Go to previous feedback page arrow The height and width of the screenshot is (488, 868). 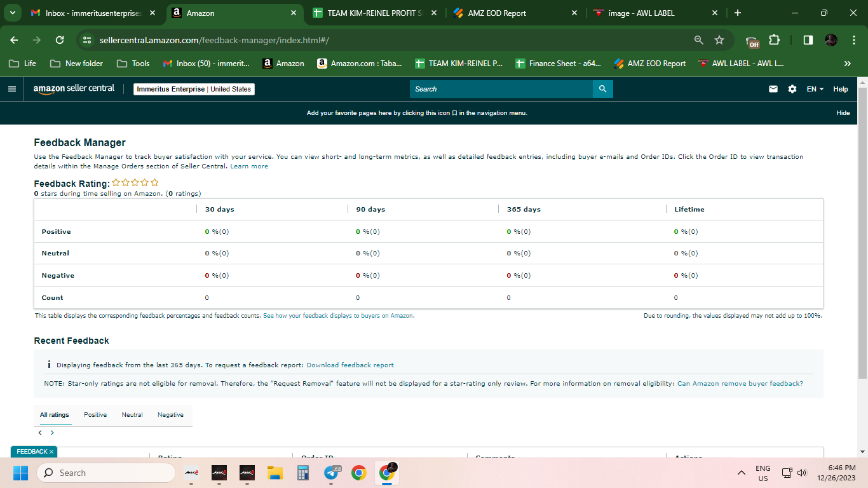click(x=40, y=433)
